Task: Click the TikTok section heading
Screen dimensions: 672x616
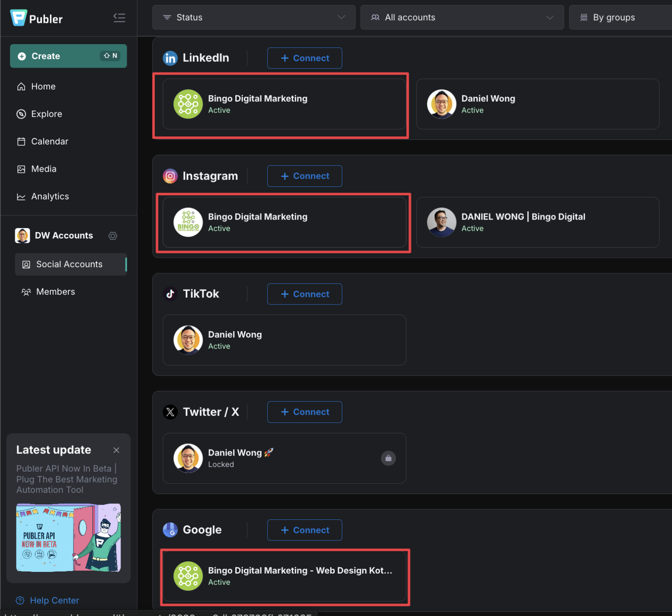Action: [201, 294]
